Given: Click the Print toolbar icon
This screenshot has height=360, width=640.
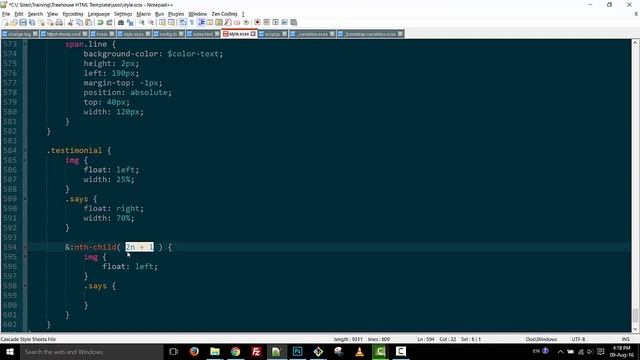Looking at the screenshot, I should [x=59, y=22].
